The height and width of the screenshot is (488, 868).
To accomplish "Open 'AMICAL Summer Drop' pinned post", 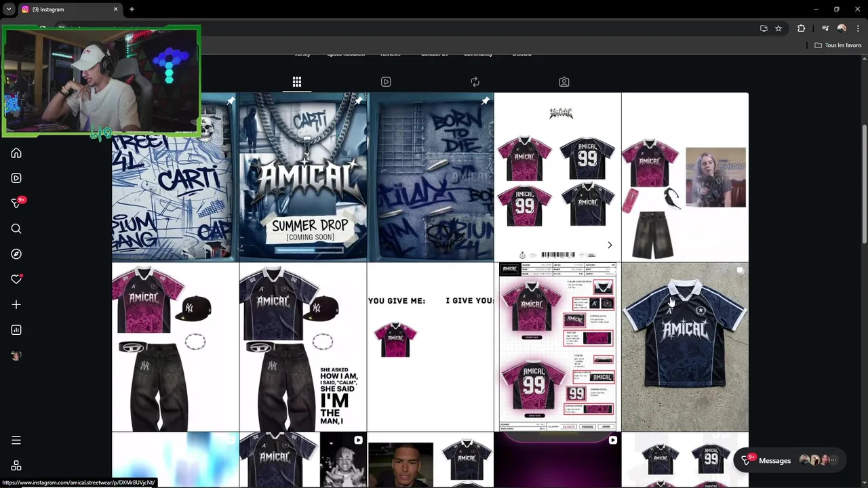I will coord(302,177).
